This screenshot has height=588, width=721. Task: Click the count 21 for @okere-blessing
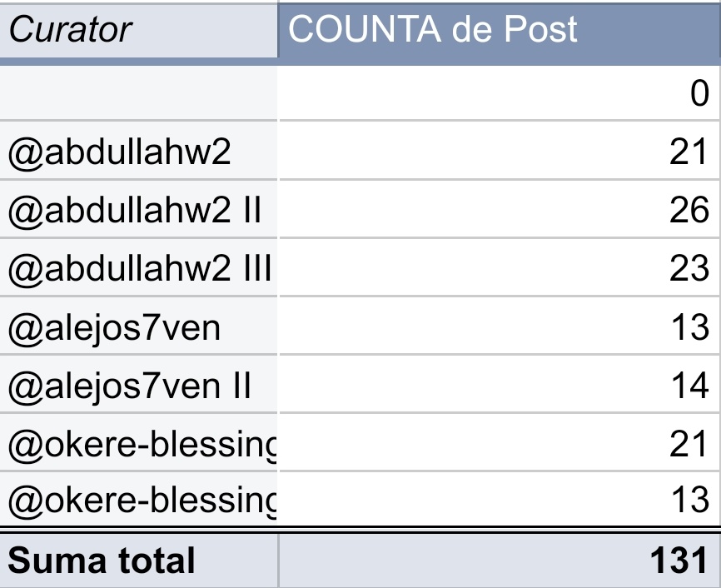[500, 442]
